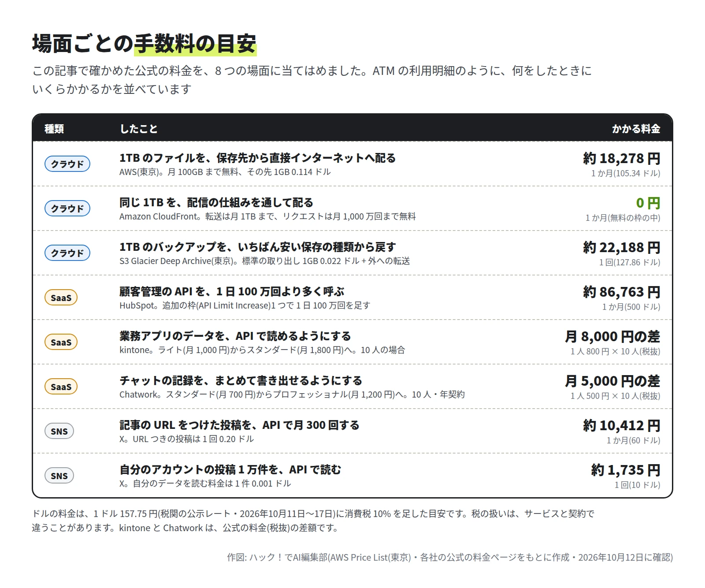Click the note 1か月(60ドル)
Image resolution: width=705 pixels, height=588 pixels.
[x=633, y=440]
